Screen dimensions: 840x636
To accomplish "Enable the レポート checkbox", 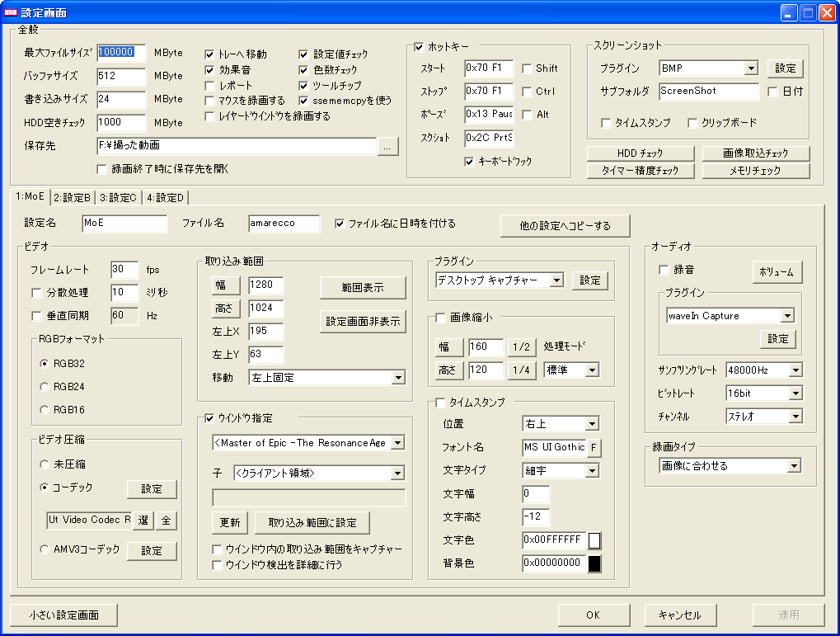I will pos(210,85).
